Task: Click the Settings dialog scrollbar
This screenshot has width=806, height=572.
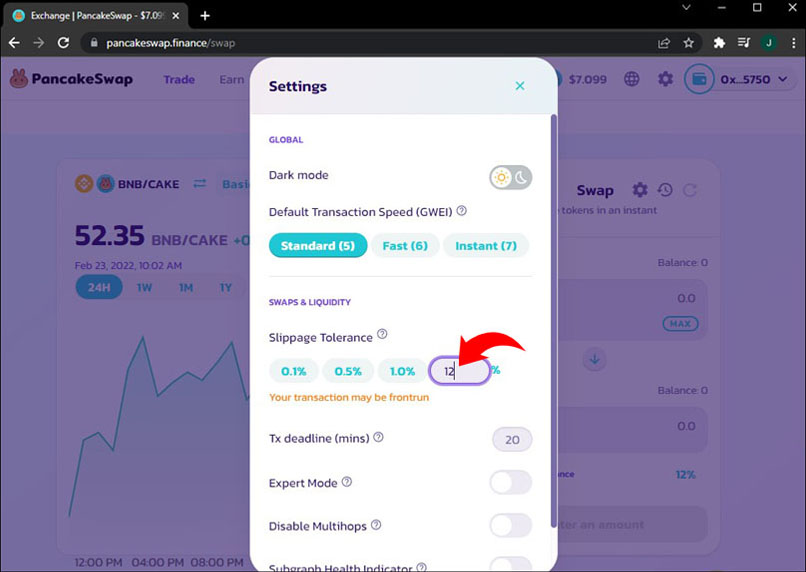Action: click(553, 321)
